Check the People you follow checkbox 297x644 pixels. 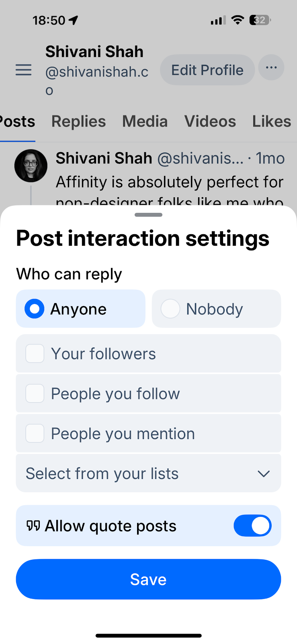(x=35, y=394)
